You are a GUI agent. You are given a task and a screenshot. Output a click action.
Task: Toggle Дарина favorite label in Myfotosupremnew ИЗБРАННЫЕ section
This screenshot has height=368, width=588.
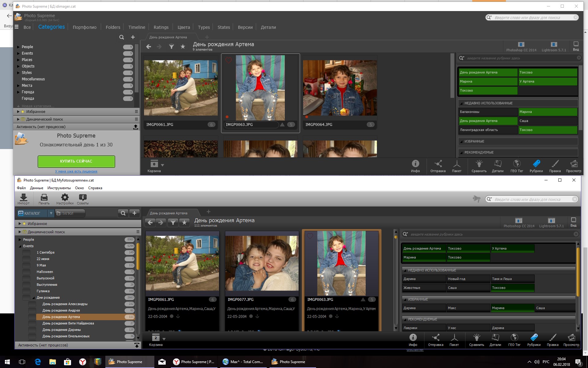click(x=424, y=308)
